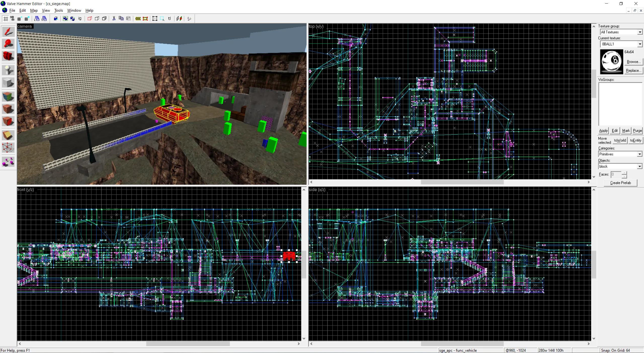
Task: Click the Hide Unselected Objects icon
Action: (97, 19)
